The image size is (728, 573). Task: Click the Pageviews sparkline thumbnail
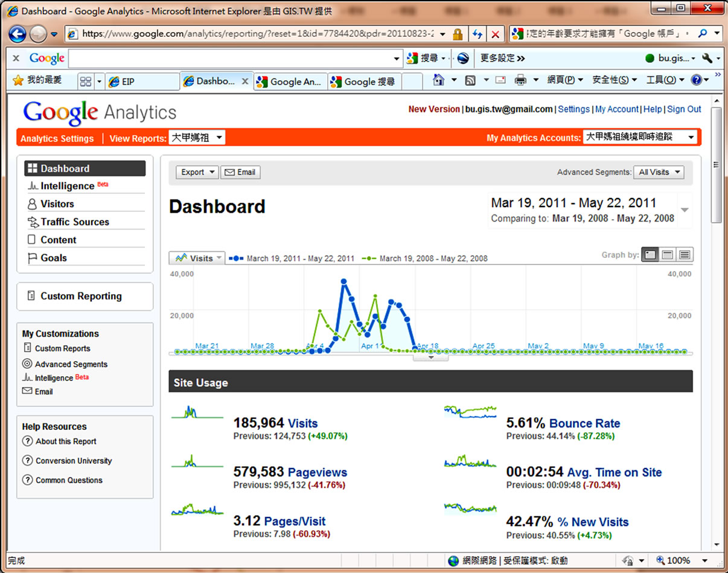coord(197,461)
